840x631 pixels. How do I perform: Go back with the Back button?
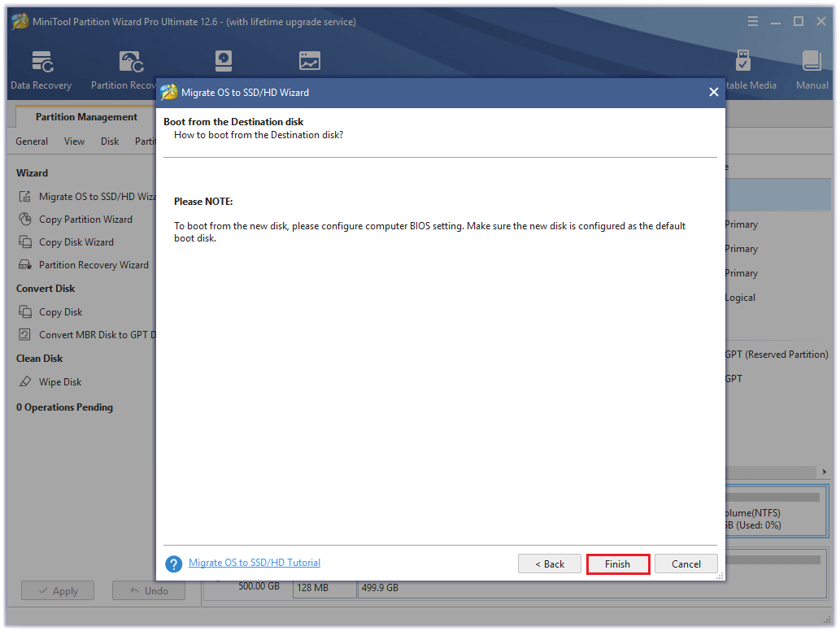tap(550, 564)
